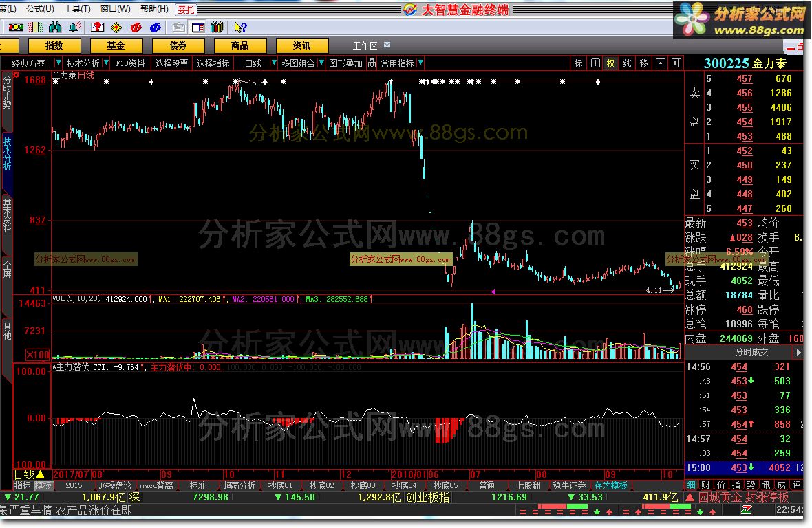Expand the 多图组合 dropdown arrow
Image resolution: width=812 pixels, height=528 pixels.
(321, 63)
